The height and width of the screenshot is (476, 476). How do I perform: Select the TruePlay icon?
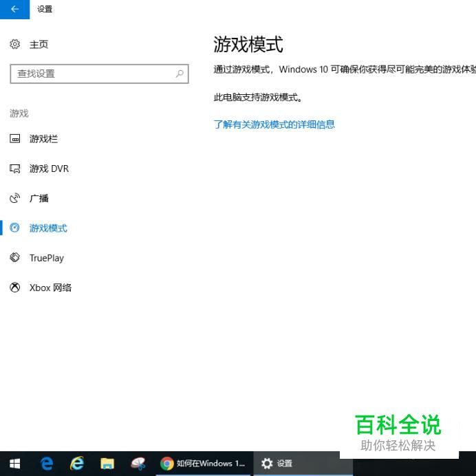(x=15, y=257)
